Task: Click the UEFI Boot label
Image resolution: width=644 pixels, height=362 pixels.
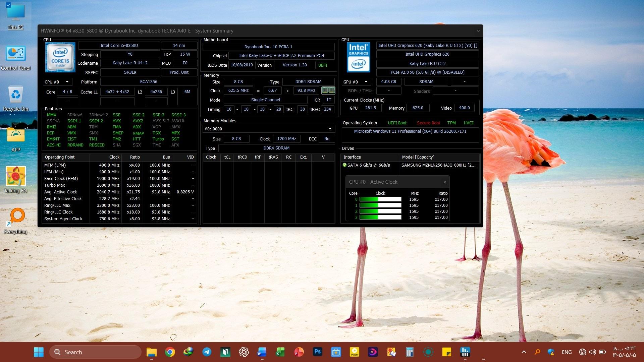Action: pos(397,123)
